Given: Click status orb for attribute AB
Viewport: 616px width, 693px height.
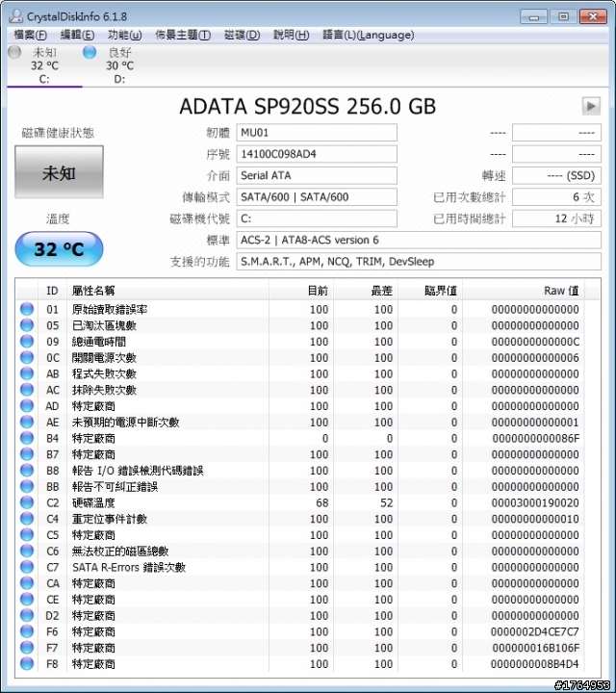Looking at the screenshot, I should pos(27,373).
